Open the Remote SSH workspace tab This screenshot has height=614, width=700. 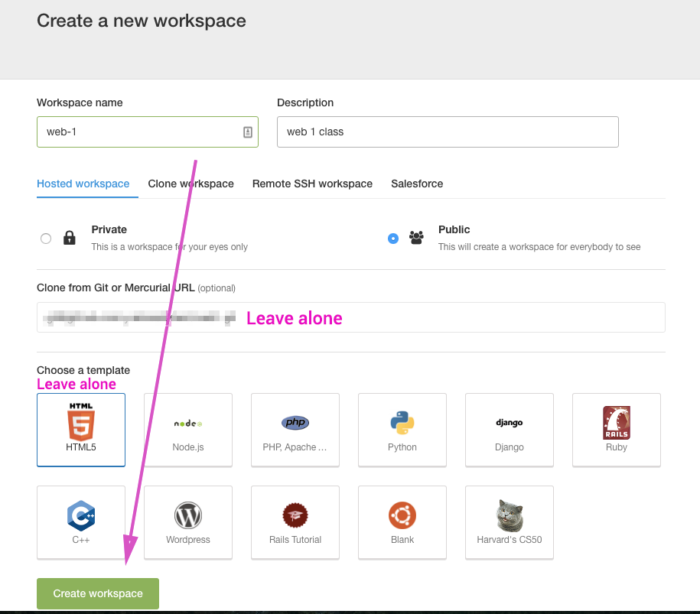point(312,184)
